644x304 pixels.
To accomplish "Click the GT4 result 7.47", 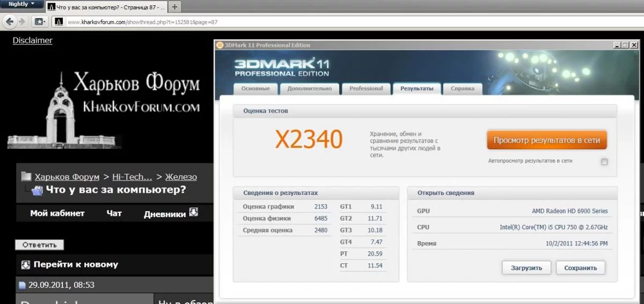I will point(376,242).
